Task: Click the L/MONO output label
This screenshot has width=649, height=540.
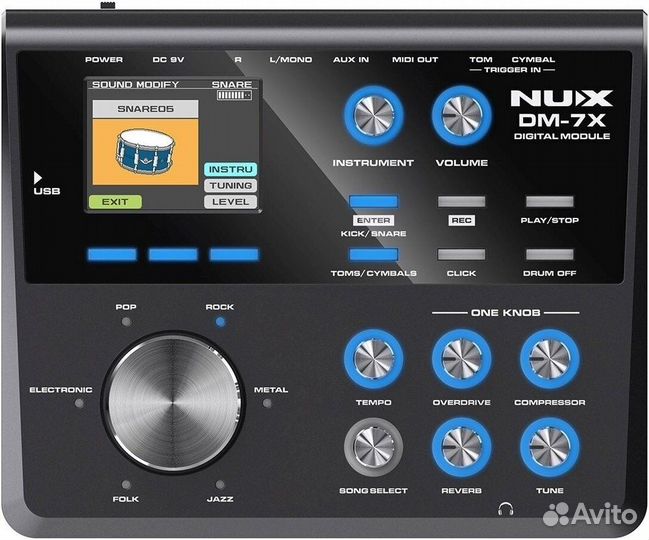Action: [291, 60]
